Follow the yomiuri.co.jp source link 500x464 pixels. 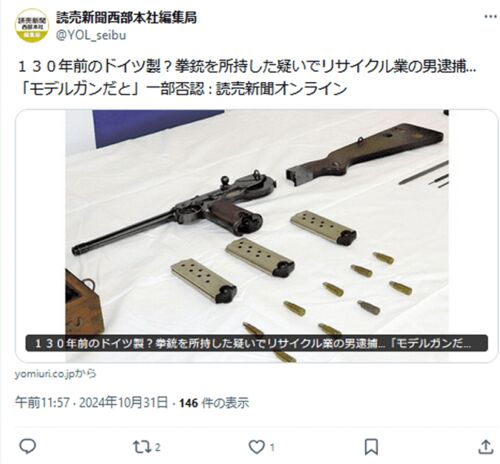pos(55,374)
